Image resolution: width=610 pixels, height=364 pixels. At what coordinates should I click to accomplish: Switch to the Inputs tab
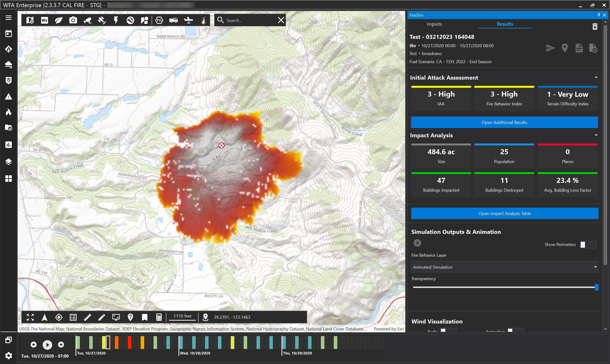tap(434, 24)
